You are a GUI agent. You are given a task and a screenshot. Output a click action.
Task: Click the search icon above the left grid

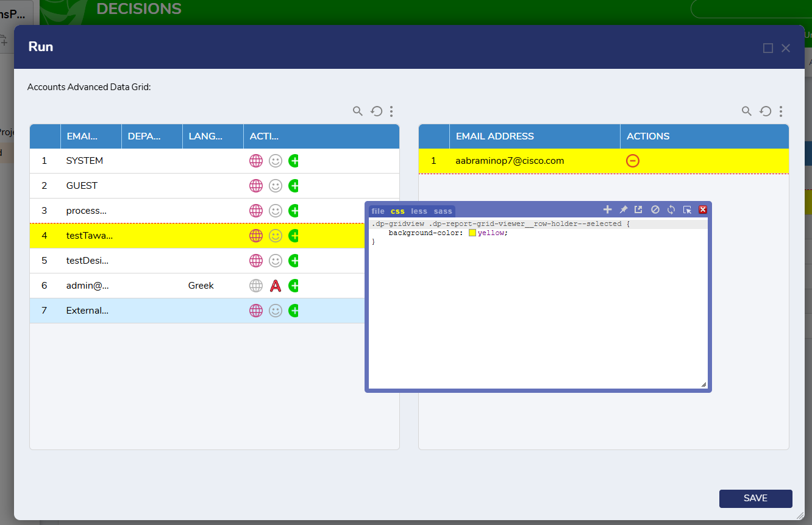[358, 111]
